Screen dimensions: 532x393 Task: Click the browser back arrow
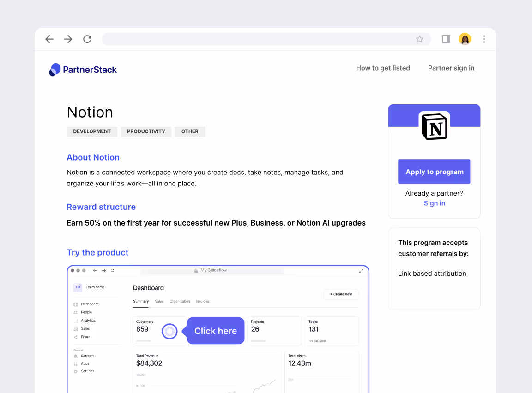(x=49, y=39)
